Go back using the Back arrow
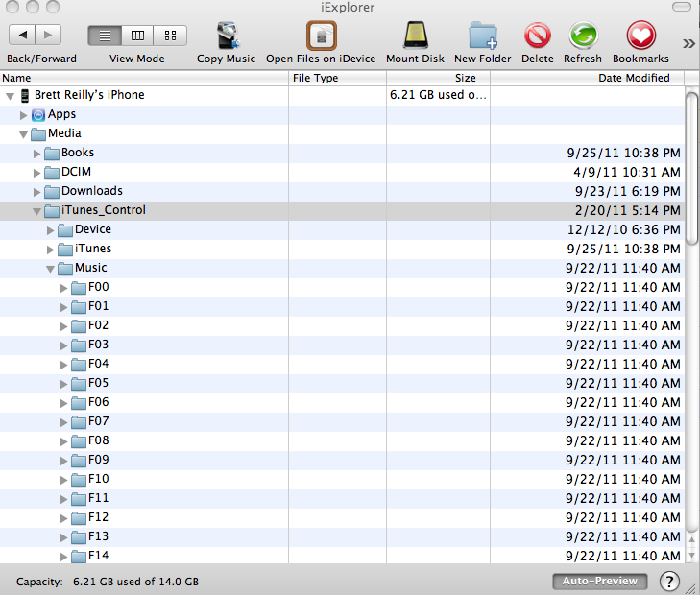 pyautogui.click(x=22, y=35)
